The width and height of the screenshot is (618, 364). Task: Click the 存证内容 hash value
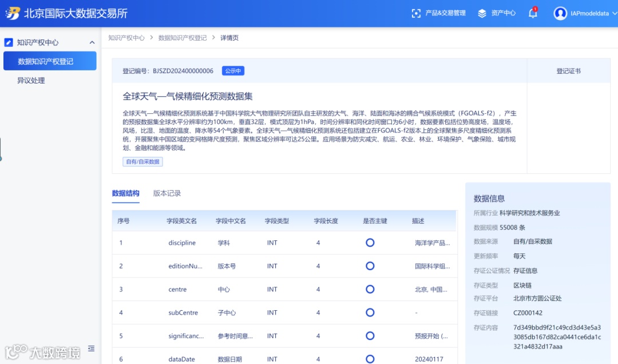click(557, 337)
